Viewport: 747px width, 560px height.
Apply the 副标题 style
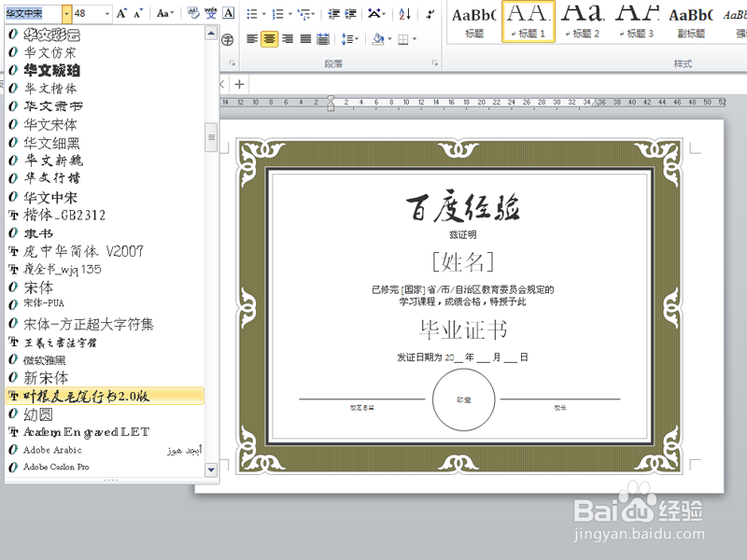click(x=691, y=21)
